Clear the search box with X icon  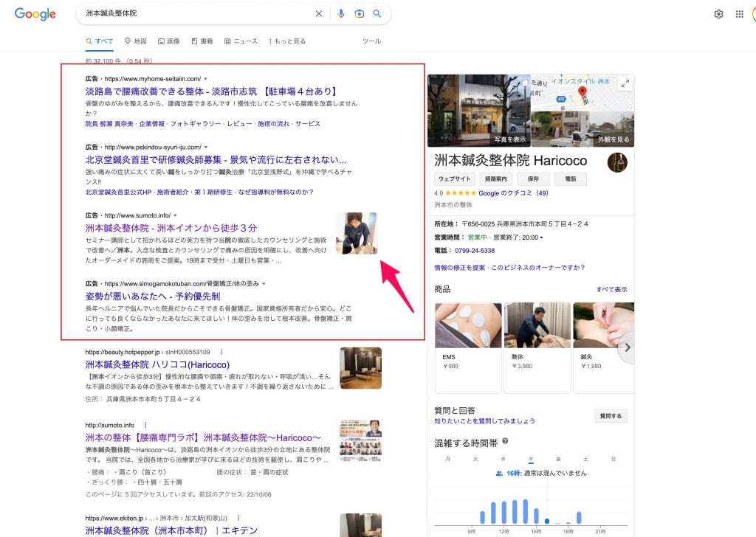tap(319, 14)
